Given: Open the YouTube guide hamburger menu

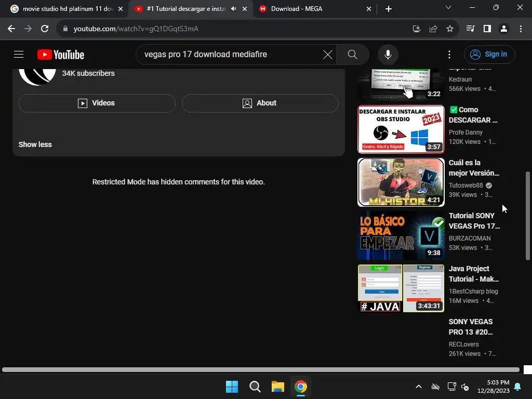Looking at the screenshot, I should 19,54.
